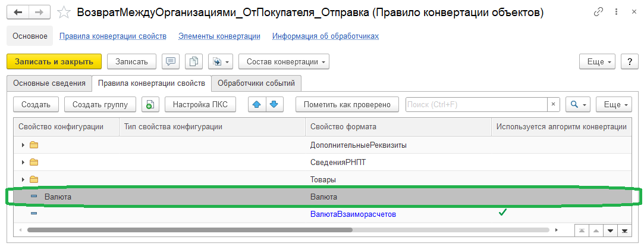This screenshot has width=644, height=249.
Task: Go back with the left arrow button
Action: click(x=18, y=13)
